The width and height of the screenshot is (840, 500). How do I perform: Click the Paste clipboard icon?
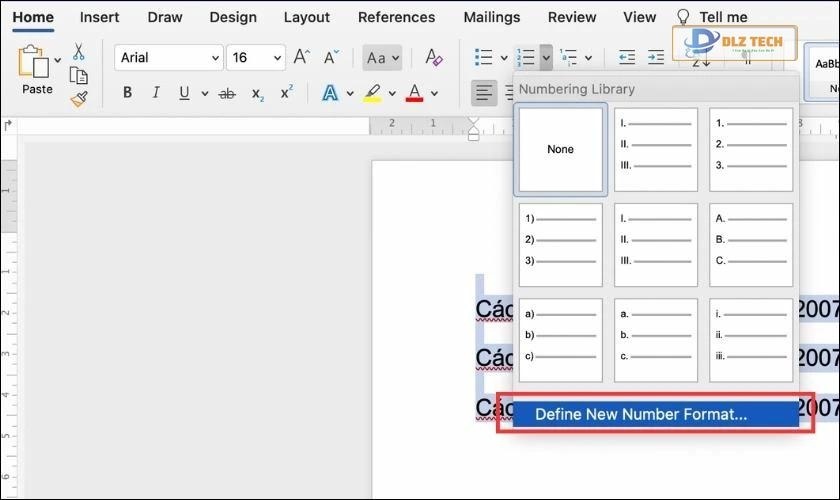(34, 62)
